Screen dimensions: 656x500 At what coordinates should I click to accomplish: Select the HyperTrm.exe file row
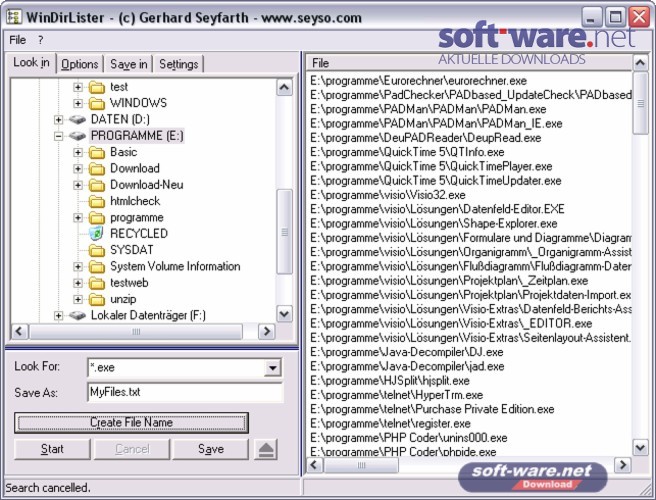[x=397, y=395]
